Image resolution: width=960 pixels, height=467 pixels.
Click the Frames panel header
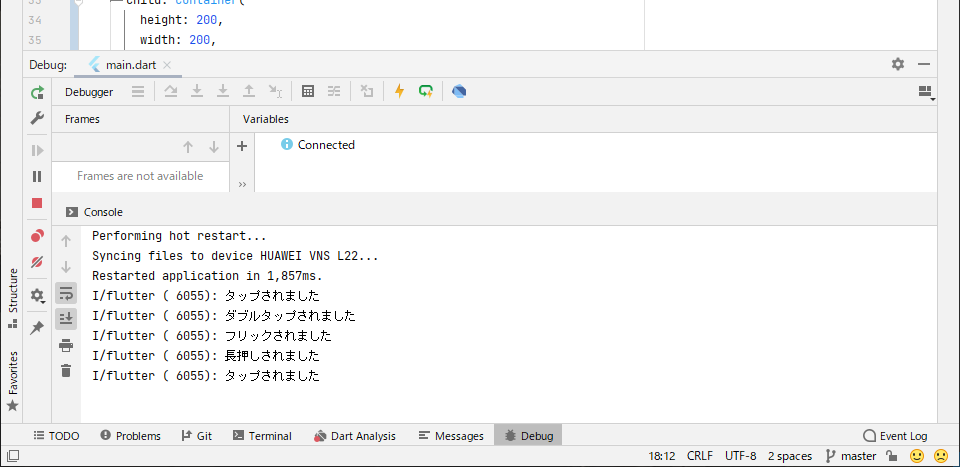click(x=82, y=119)
